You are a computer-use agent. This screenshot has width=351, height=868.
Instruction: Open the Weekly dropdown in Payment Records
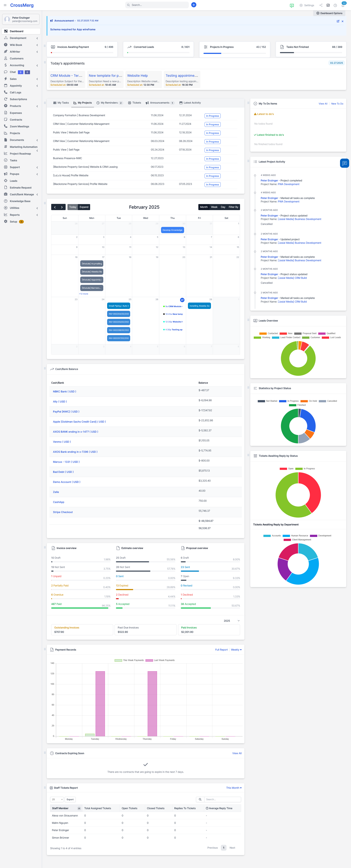[236, 650]
